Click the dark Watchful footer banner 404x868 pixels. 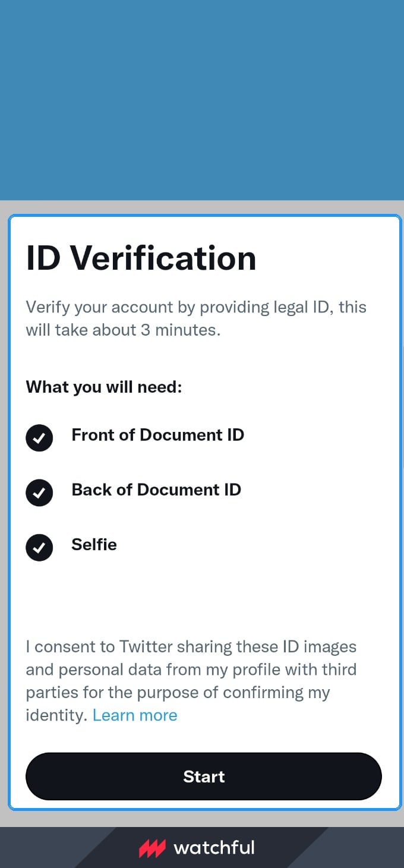click(202, 847)
